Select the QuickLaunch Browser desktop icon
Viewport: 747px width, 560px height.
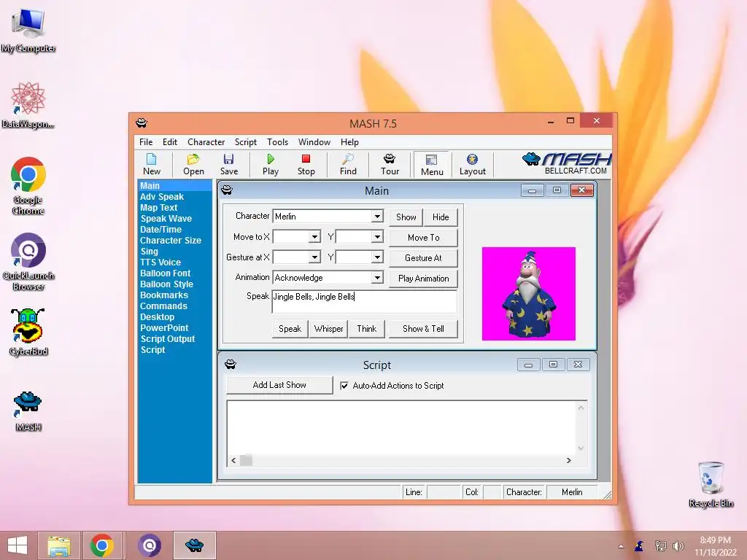(28, 262)
